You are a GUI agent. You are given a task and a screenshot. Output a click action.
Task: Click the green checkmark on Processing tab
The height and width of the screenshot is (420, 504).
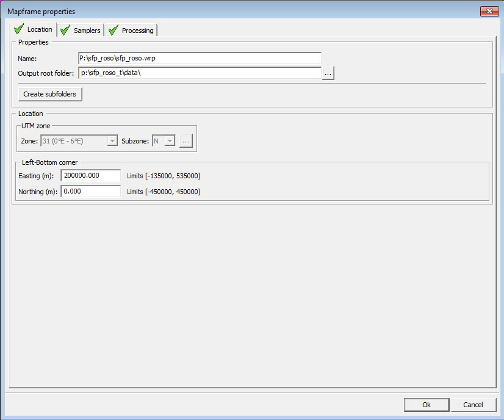tap(113, 31)
